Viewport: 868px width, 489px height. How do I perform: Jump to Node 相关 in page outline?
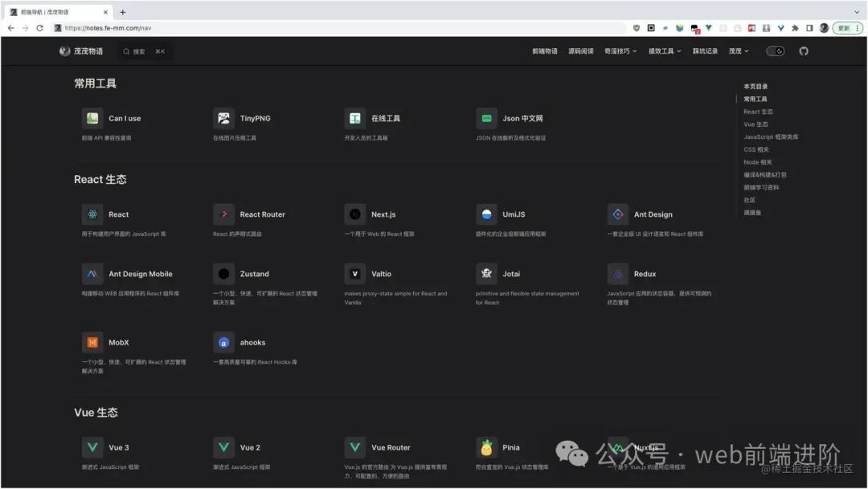(x=757, y=163)
